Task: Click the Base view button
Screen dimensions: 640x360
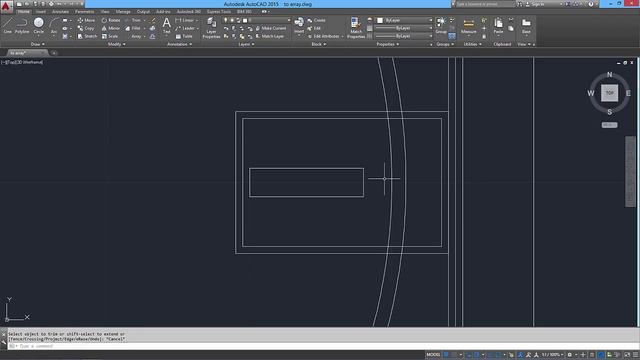Action: coord(526,26)
